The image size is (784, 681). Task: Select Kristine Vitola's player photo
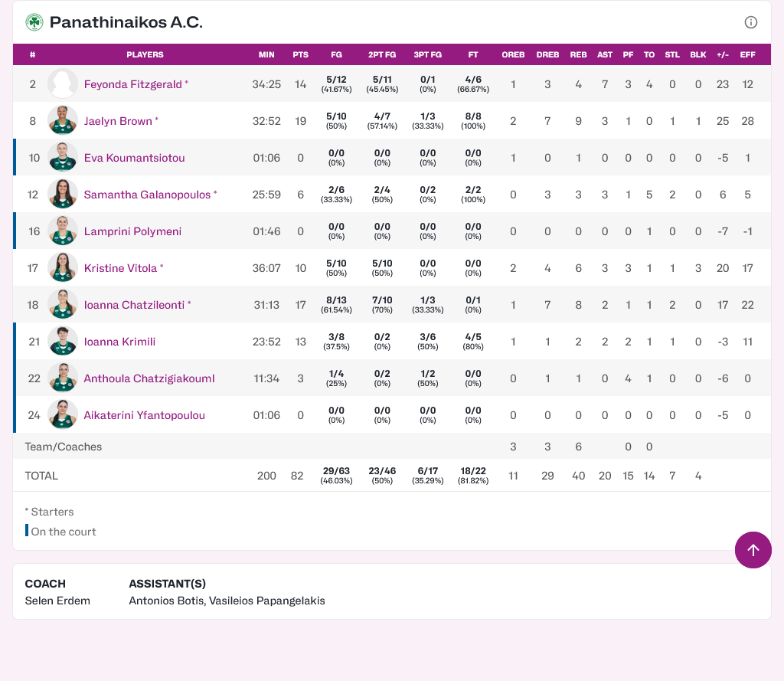[x=63, y=268]
